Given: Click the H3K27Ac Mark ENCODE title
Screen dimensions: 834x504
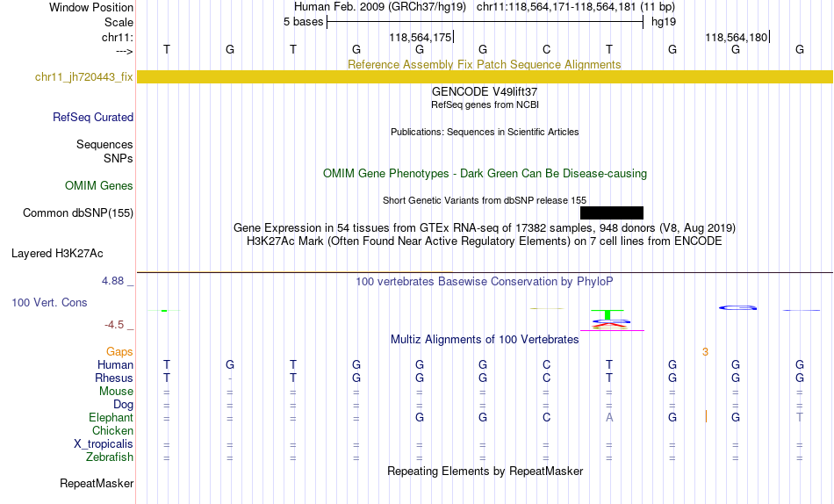Looking at the screenshot, I should 485,241.
